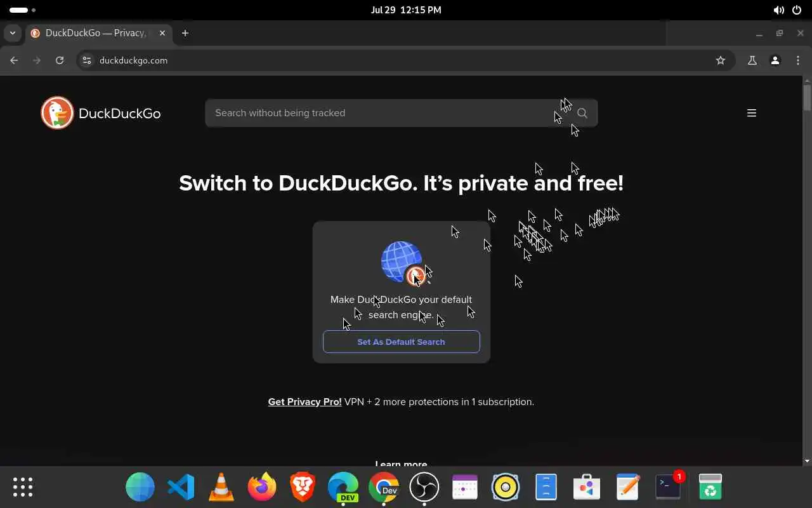This screenshot has height=508, width=812.
Task: Click 'Make DuckDuckGo your default search engine.' text
Action: (x=401, y=307)
